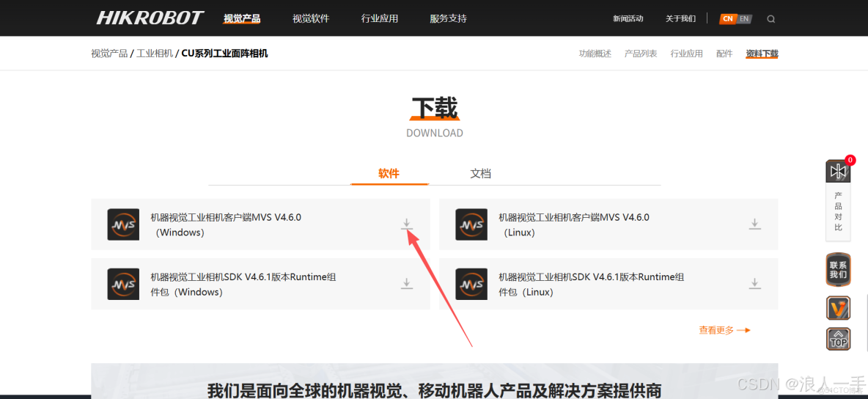
Task: Switch language to CN
Action: 727,19
